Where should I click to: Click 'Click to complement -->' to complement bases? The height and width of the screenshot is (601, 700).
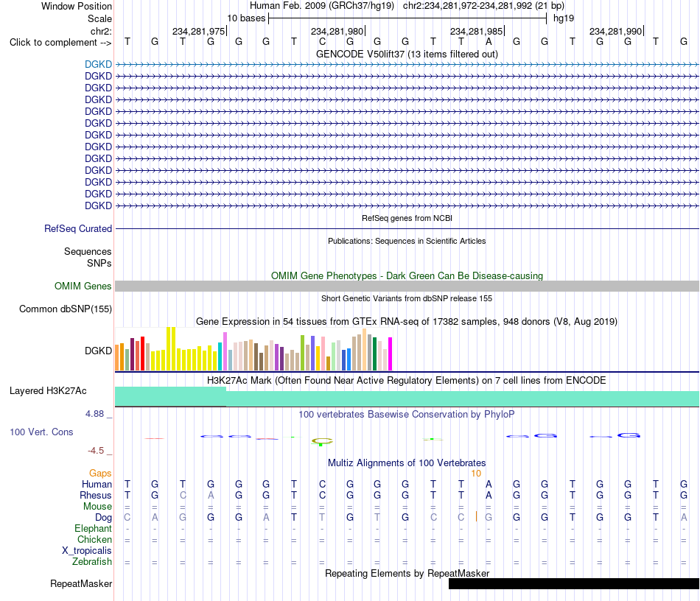(x=60, y=43)
